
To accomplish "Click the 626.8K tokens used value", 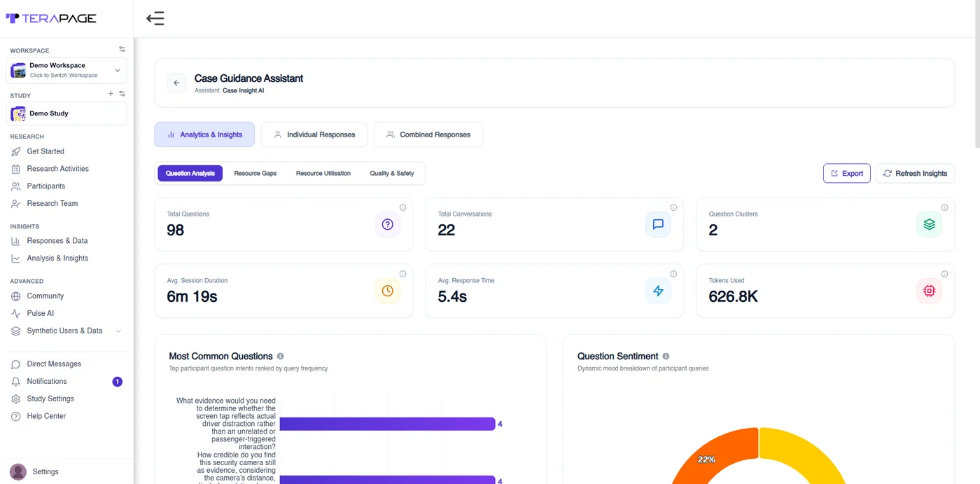I will point(733,297).
